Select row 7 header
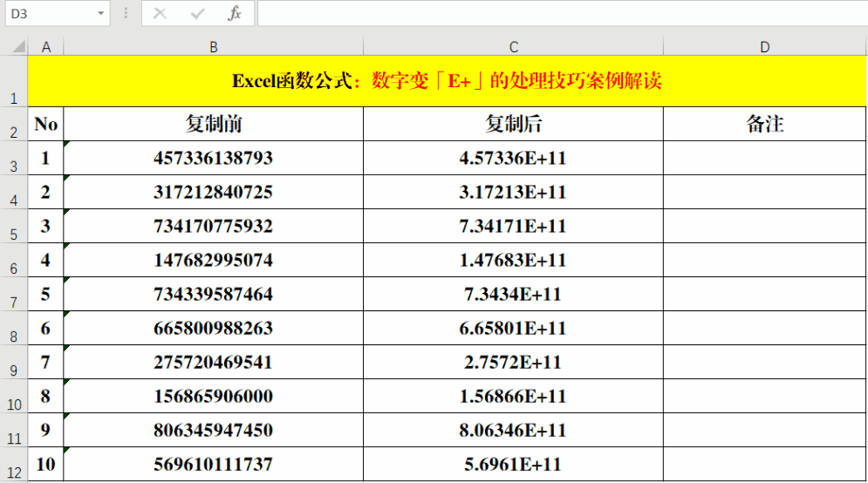This screenshot has height=483, width=868. point(14,294)
